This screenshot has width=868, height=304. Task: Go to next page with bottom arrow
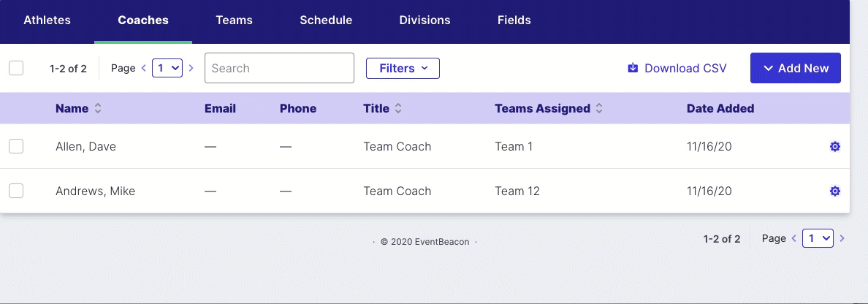[x=842, y=238]
